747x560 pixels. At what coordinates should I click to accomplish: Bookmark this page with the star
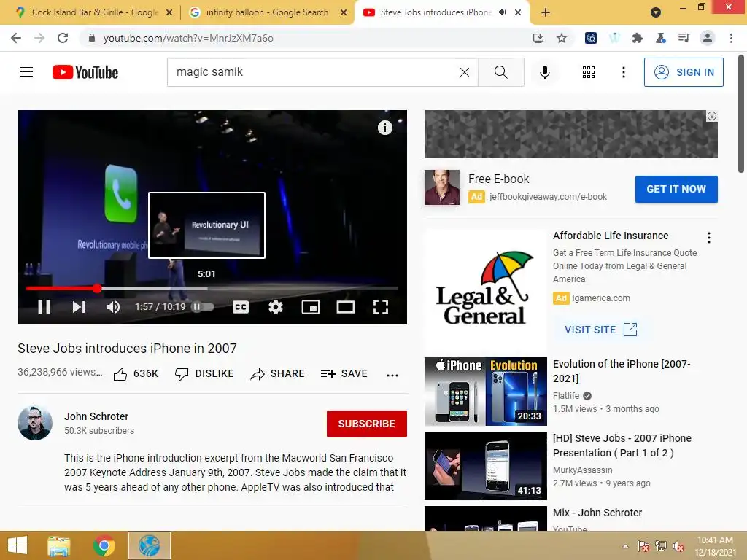562,38
